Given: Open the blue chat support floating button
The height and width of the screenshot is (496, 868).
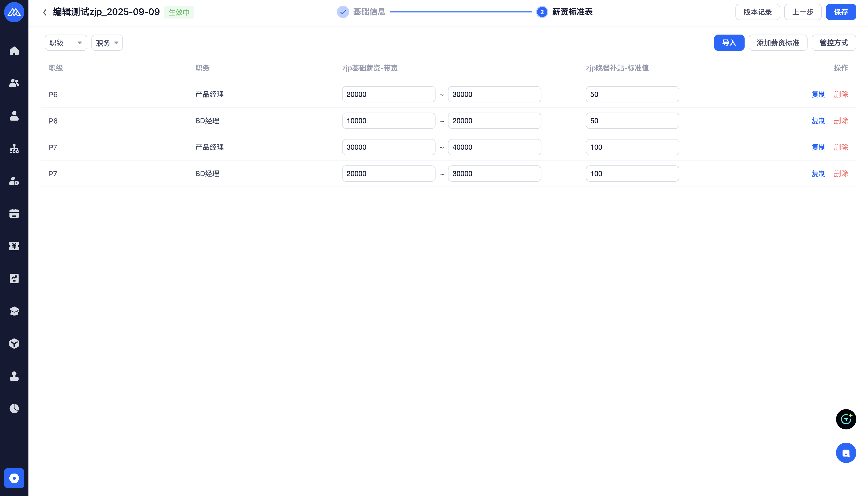Looking at the screenshot, I should [846, 453].
